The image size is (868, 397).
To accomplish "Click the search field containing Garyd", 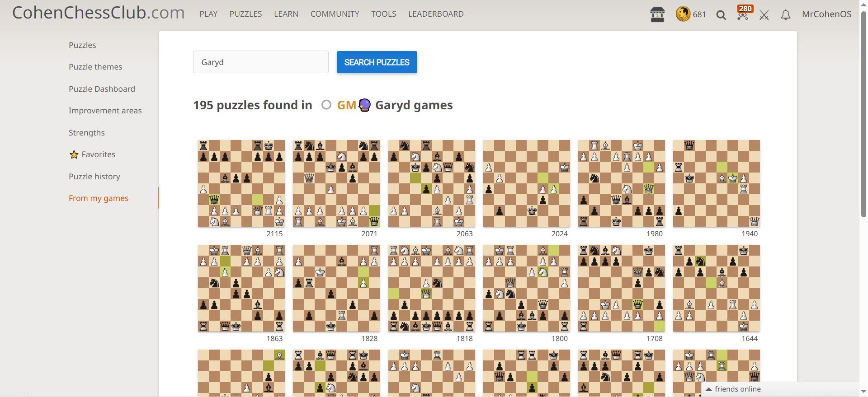I will (261, 62).
